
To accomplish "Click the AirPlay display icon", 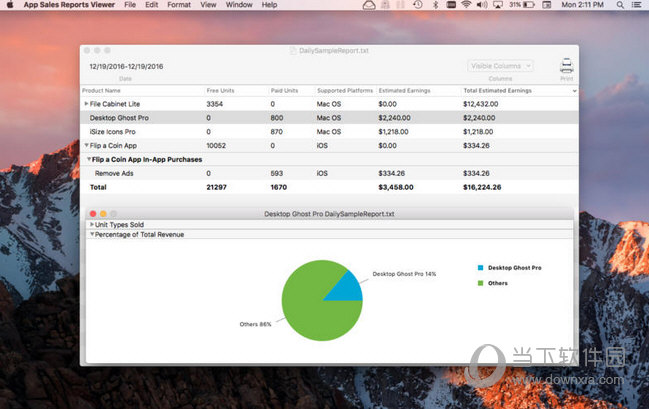I will [x=498, y=5].
